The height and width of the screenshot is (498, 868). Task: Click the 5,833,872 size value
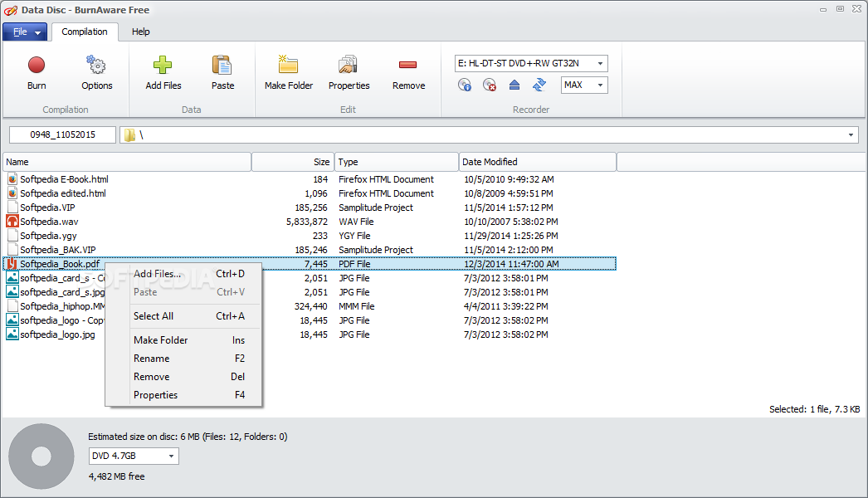tap(307, 222)
